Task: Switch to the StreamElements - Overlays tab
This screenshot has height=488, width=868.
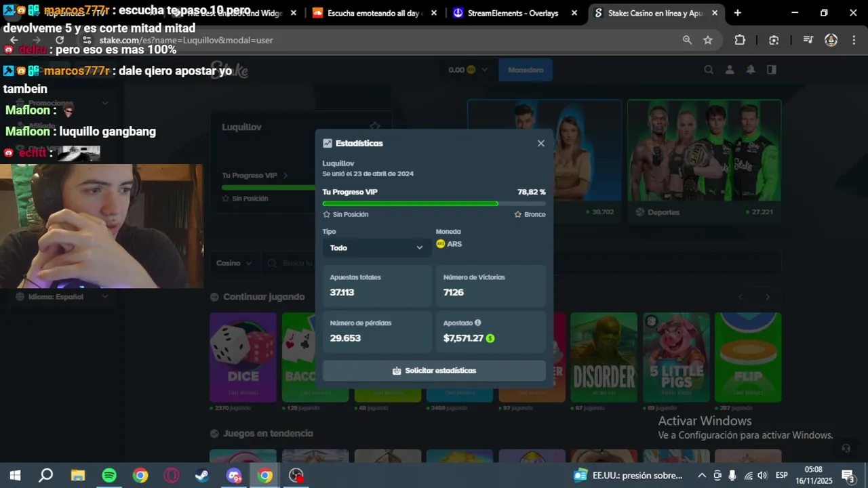Action: 512,13
